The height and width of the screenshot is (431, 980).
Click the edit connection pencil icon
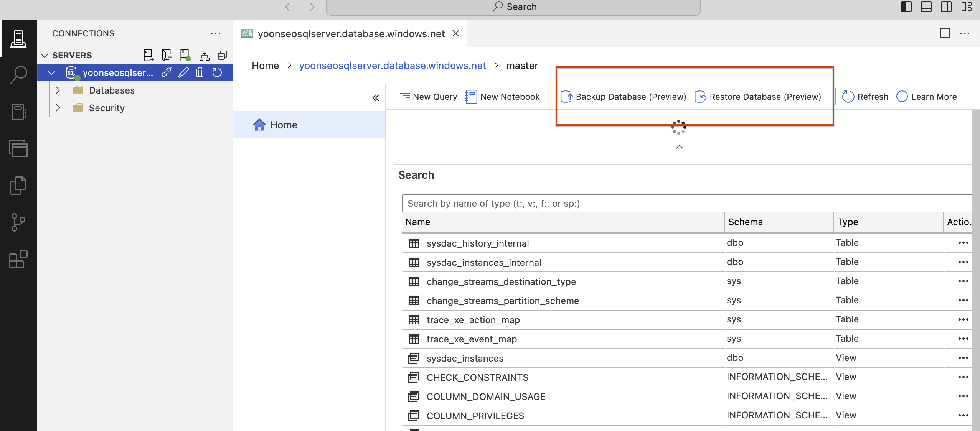tap(183, 72)
